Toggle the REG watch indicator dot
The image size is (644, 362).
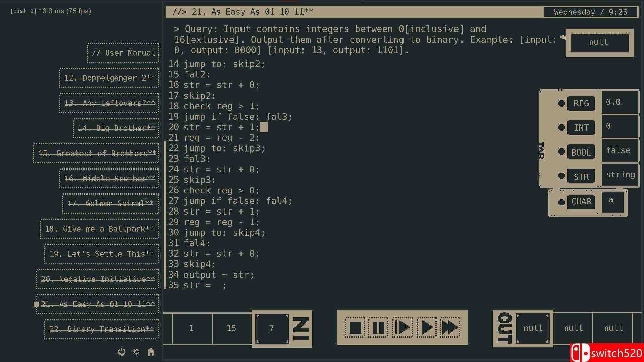(560, 104)
